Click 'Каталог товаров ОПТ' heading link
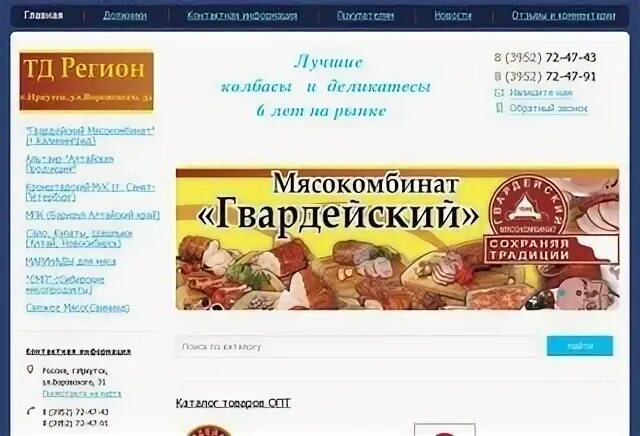The height and width of the screenshot is (436, 640). click(233, 403)
